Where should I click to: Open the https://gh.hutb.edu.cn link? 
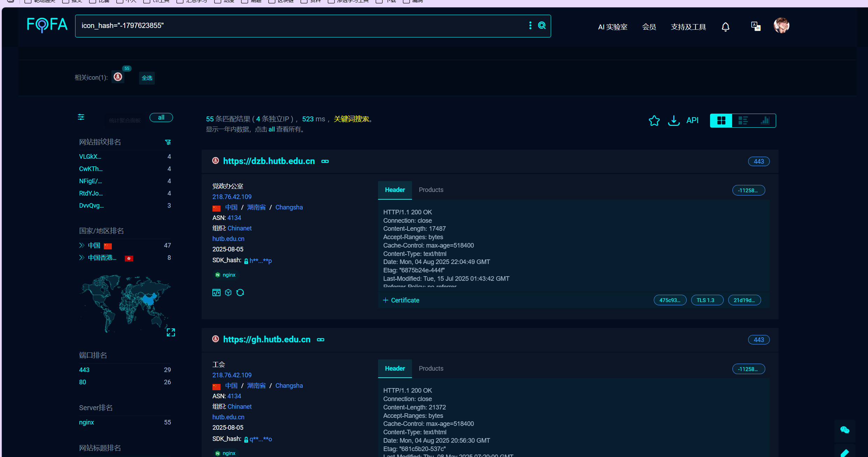click(267, 340)
